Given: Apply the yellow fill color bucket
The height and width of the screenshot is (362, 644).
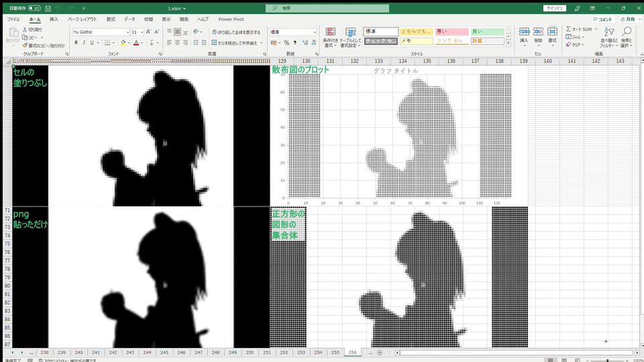Looking at the screenshot, I should coord(123,43).
